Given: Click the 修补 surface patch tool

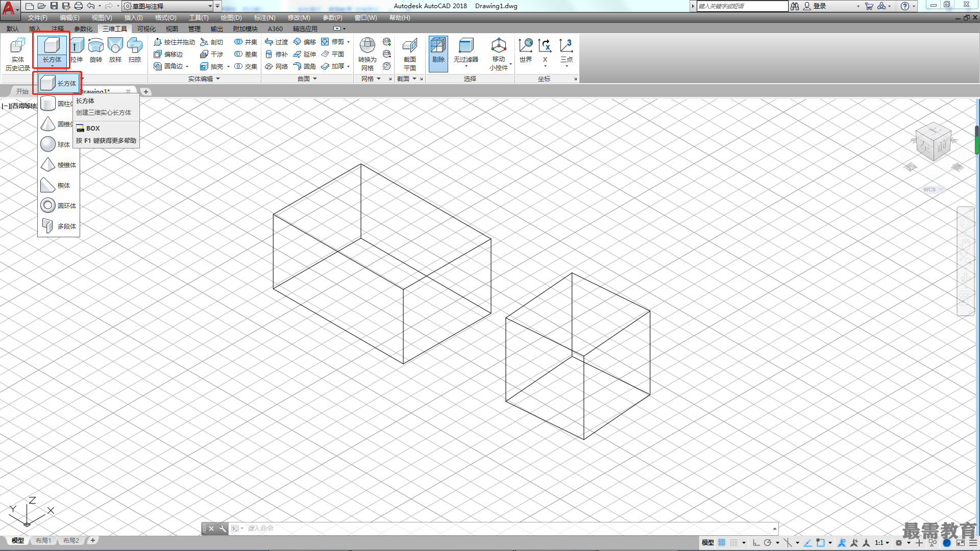Looking at the screenshot, I should 276,54.
